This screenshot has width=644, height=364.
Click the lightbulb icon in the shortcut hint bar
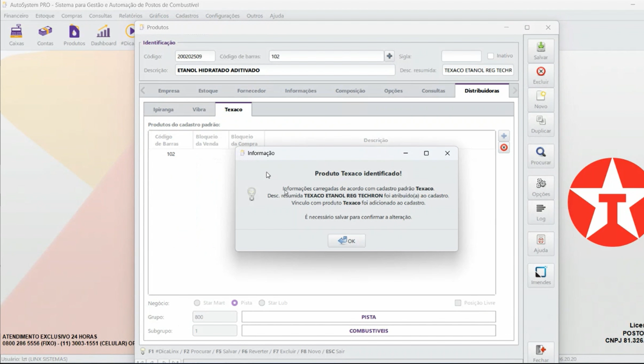tap(143, 351)
